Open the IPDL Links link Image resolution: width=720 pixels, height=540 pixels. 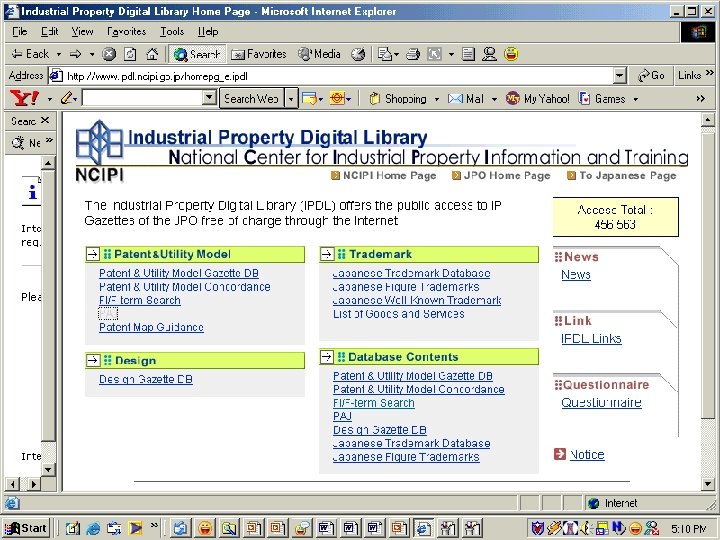(x=591, y=338)
